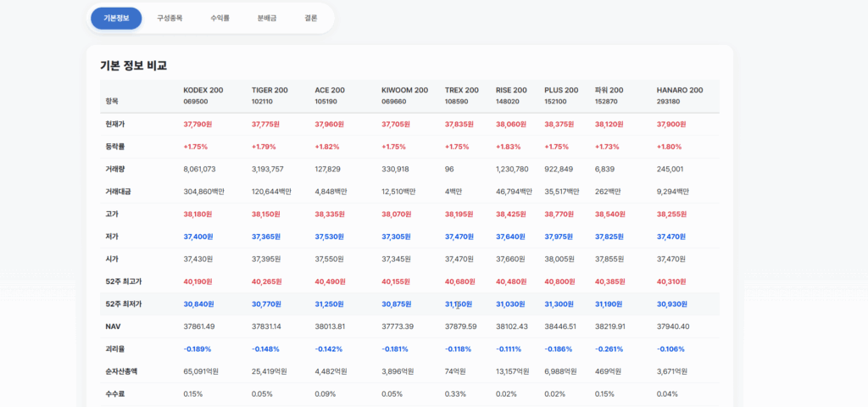Click the HANARO 200 price 37,900원
The width and height of the screenshot is (868, 407).
pyautogui.click(x=671, y=124)
